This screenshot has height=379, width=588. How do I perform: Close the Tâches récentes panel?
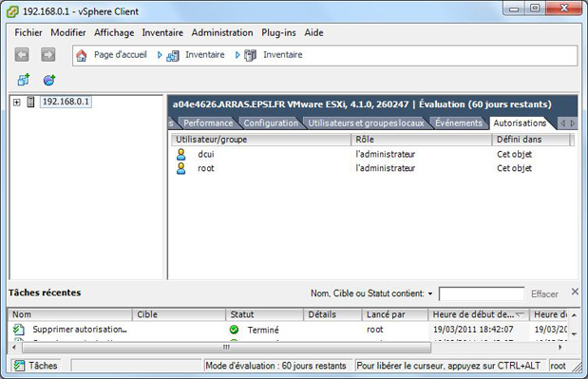pos(575,292)
